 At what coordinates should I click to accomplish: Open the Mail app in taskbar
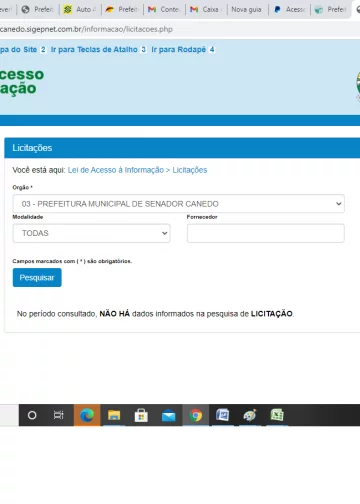(x=168, y=416)
